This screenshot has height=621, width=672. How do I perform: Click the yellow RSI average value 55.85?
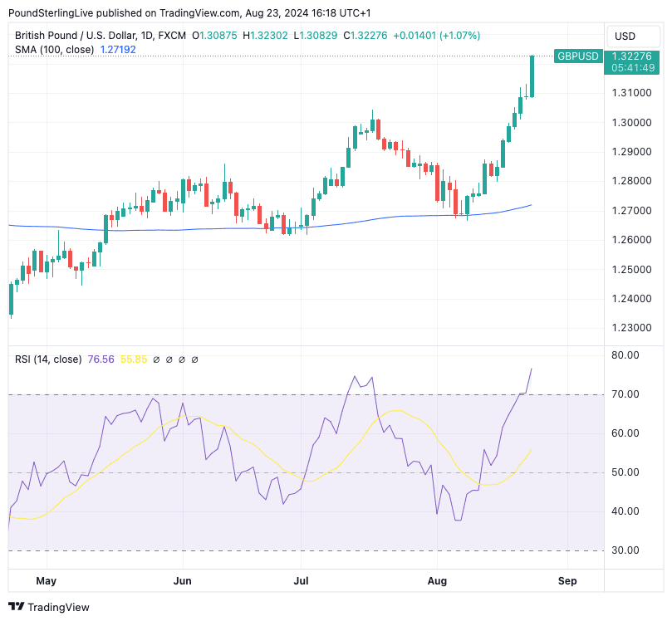pos(134,359)
